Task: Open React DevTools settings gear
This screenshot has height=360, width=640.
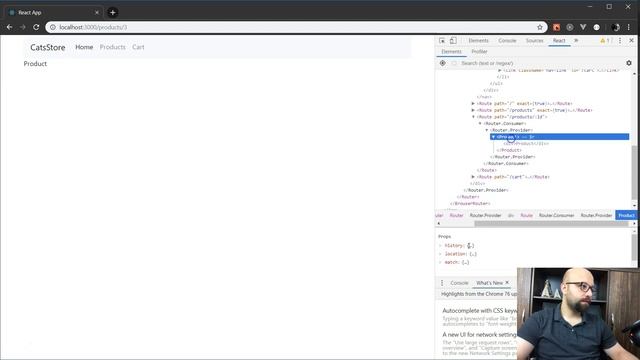Action: click(x=629, y=63)
